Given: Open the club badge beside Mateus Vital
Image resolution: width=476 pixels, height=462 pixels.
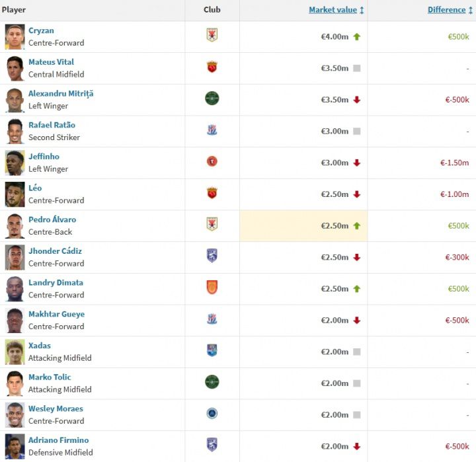Looking at the screenshot, I should [212, 67].
